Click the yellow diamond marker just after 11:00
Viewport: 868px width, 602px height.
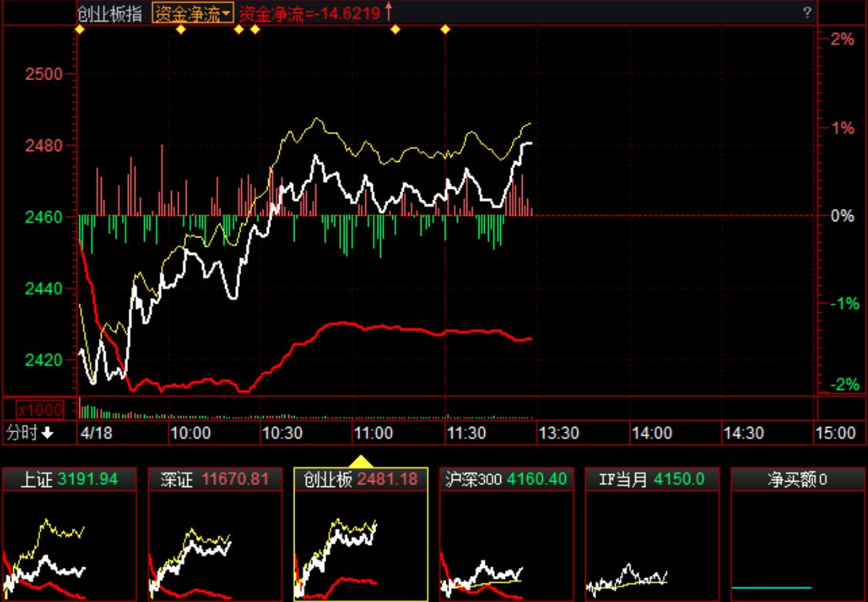(x=395, y=29)
